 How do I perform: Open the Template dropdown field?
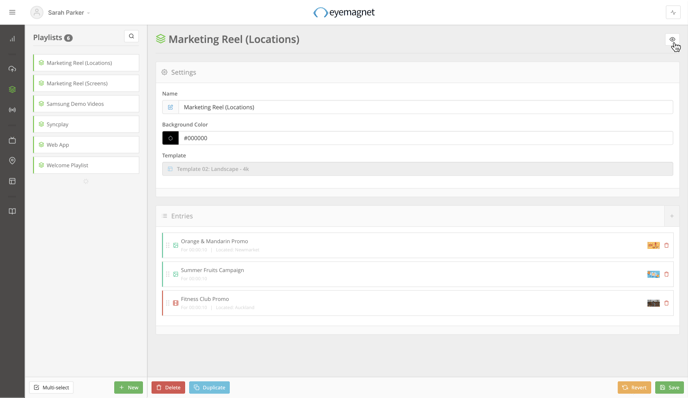coord(417,169)
